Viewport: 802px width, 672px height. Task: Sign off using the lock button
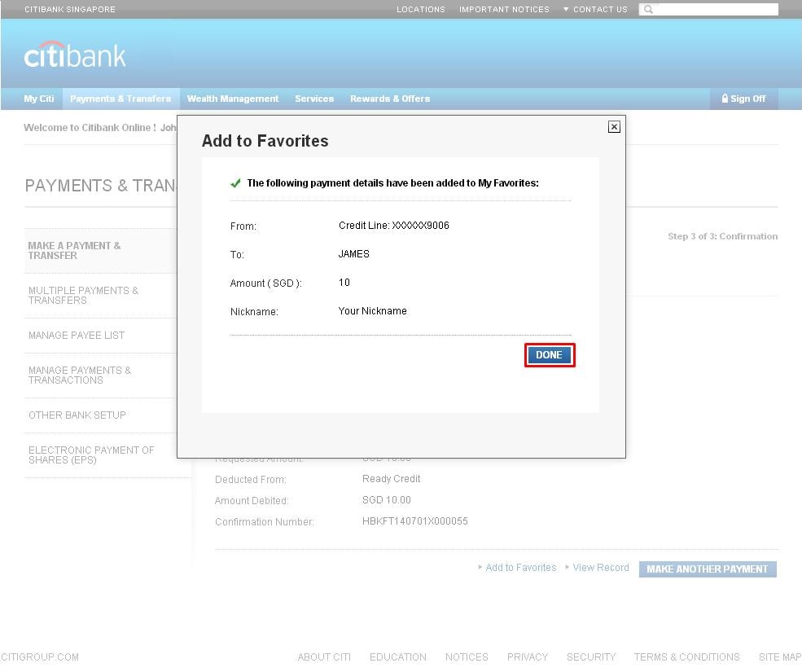(x=743, y=99)
